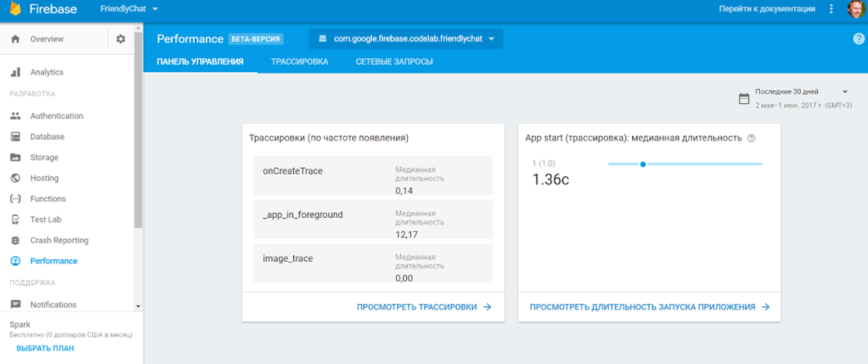
Task: Click the Hosting globe icon
Action: coord(16,178)
